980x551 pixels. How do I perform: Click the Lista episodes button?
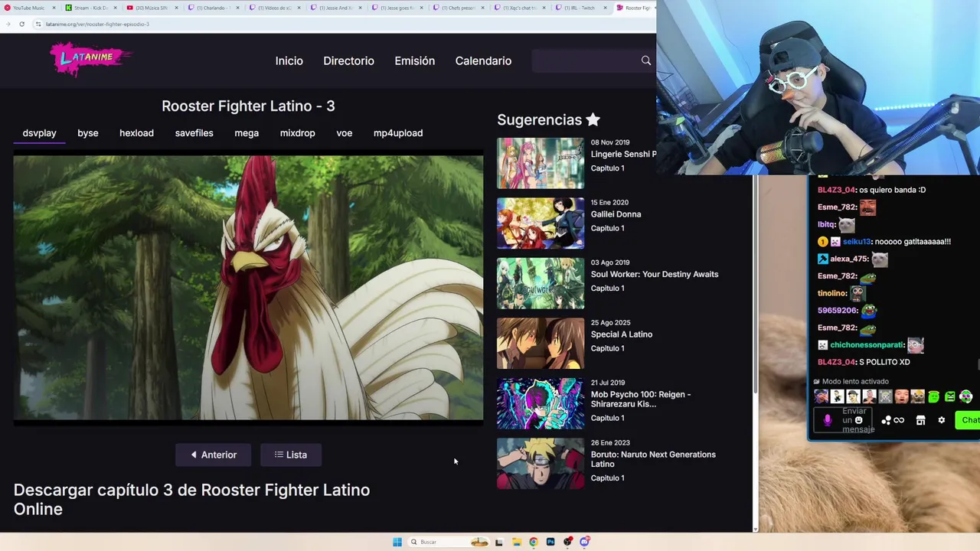click(291, 455)
